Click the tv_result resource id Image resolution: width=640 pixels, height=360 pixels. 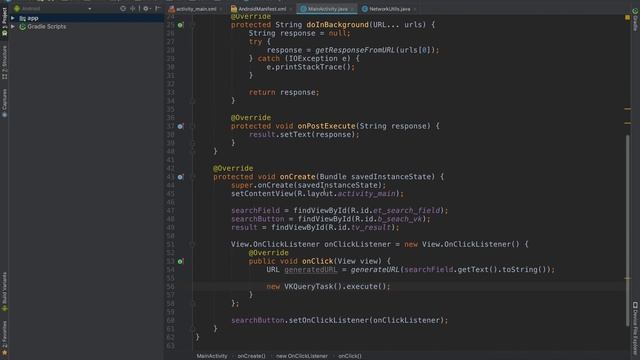tap(371, 227)
